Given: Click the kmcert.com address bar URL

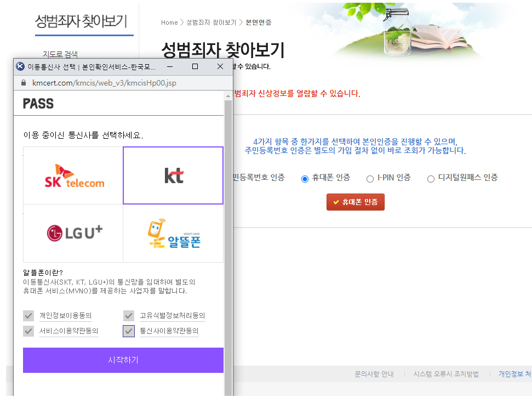Looking at the screenshot, I should (104, 83).
